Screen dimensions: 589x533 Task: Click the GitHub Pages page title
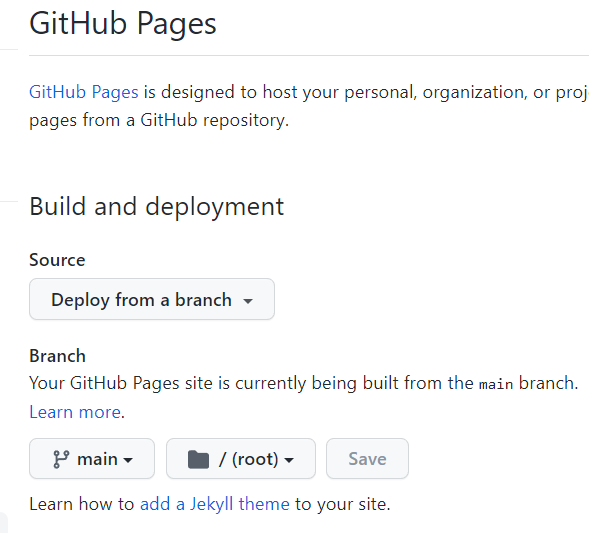pyautogui.click(x=123, y=24)
